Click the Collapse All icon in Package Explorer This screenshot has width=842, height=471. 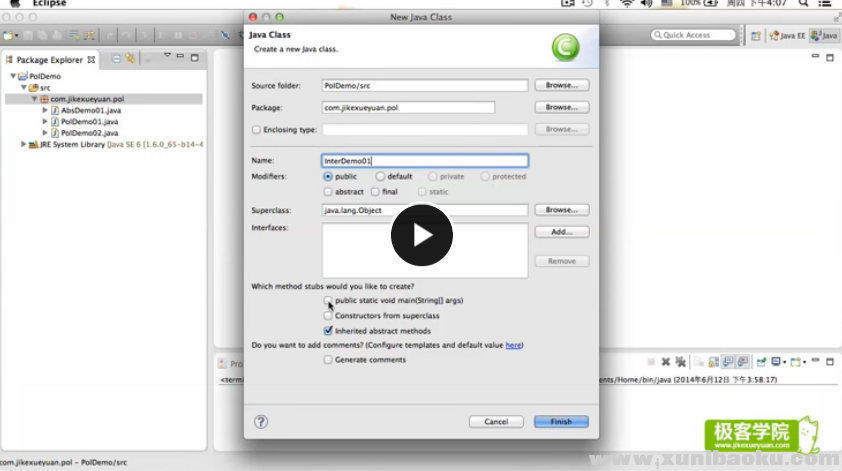[117, 59]
